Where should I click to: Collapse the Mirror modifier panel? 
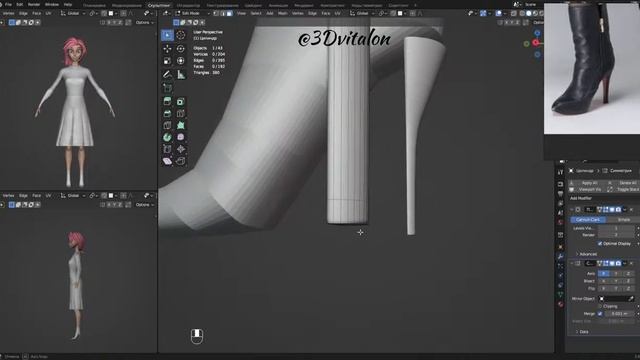point(572,263)
